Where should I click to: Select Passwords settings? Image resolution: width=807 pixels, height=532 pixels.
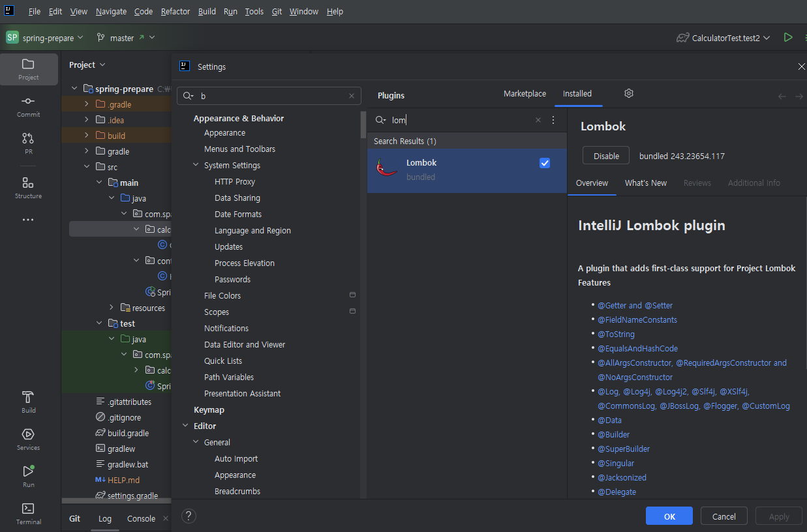232,280
